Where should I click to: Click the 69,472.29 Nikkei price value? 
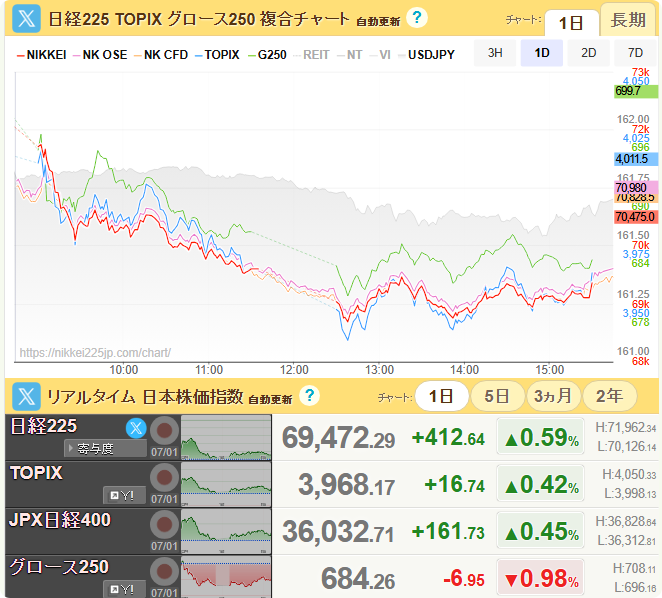339,438
